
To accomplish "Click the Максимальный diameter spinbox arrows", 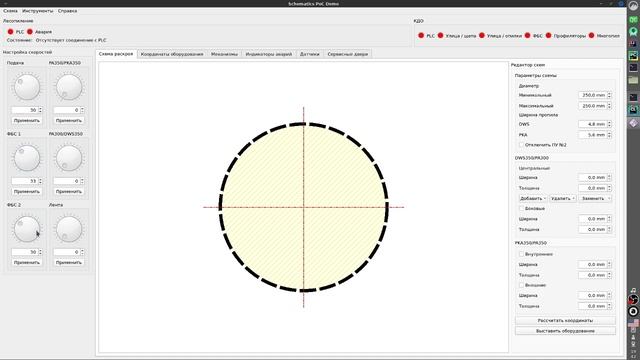I will (x=609, y=106).
